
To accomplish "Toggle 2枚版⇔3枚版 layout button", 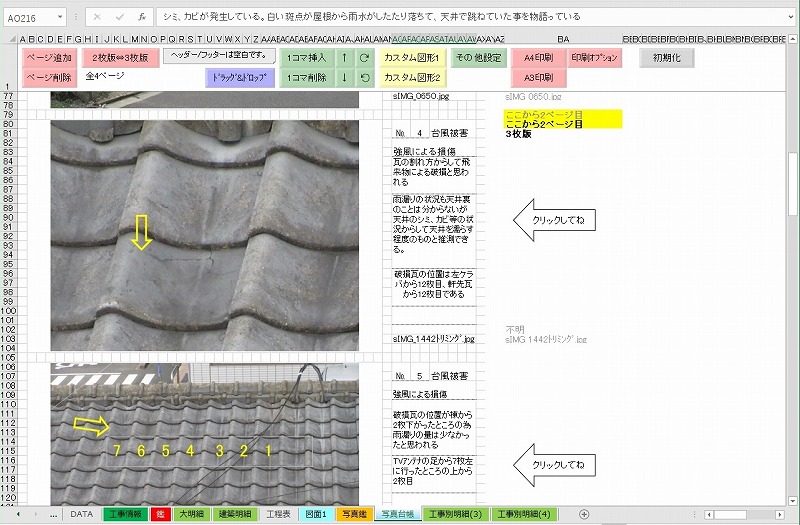I will pos(119,58).
